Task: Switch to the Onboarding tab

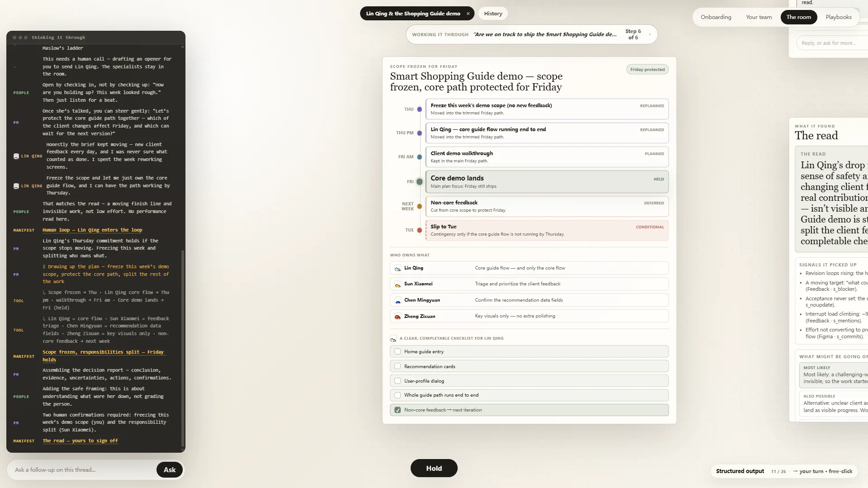Action: click(716, 17)
